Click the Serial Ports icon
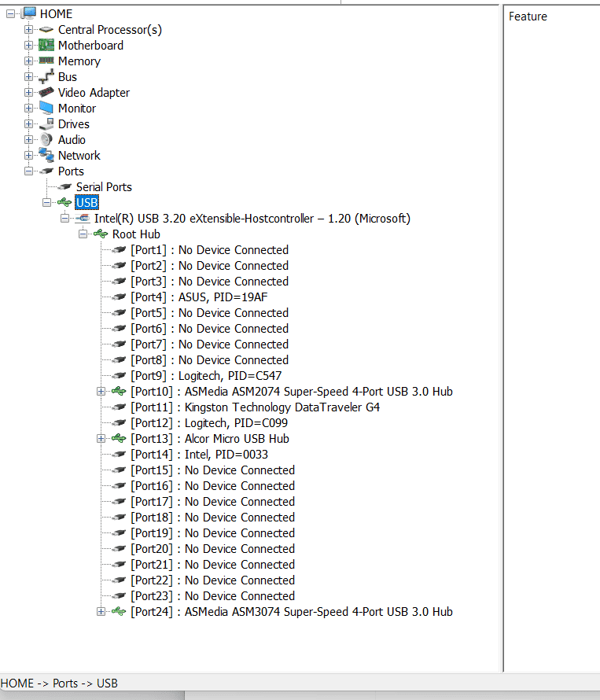Screen dimensions: 600x700 click(64, 186)
